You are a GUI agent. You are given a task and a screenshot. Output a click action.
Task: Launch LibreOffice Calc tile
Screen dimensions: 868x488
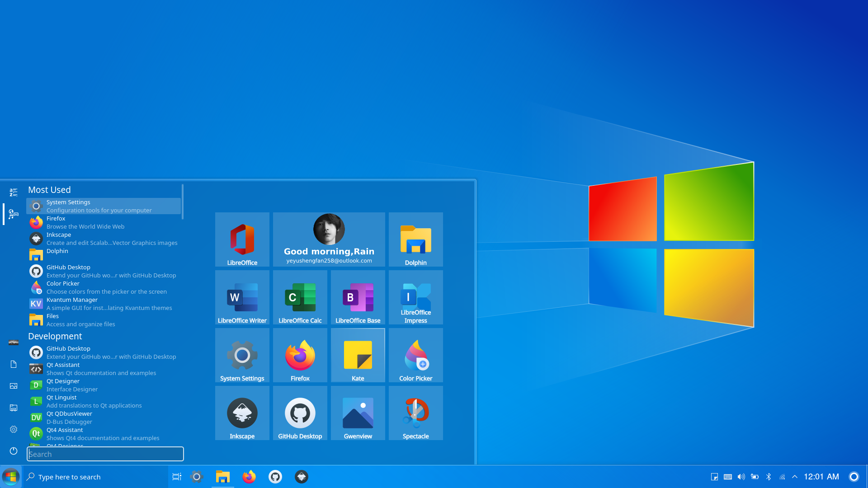pyautogui.click(x=300, y=297)
